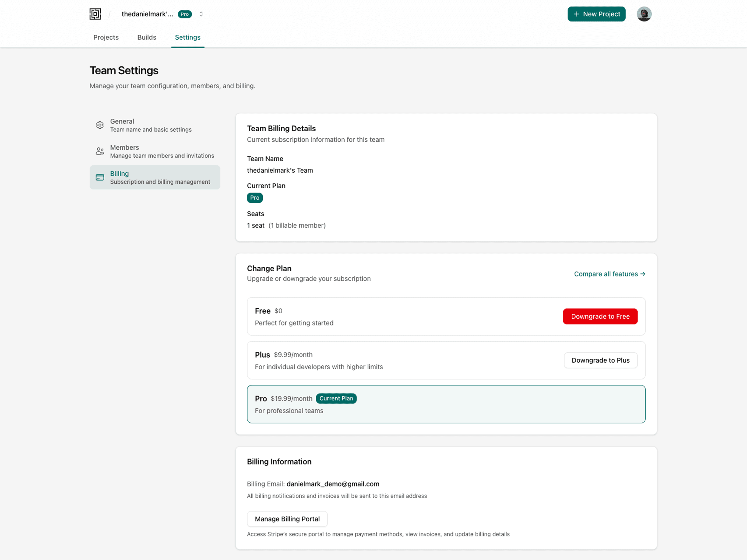The height and width of the screenshot is (560, 747).
Task: Select the Settings tab
Action: click(x=188, y=37)
